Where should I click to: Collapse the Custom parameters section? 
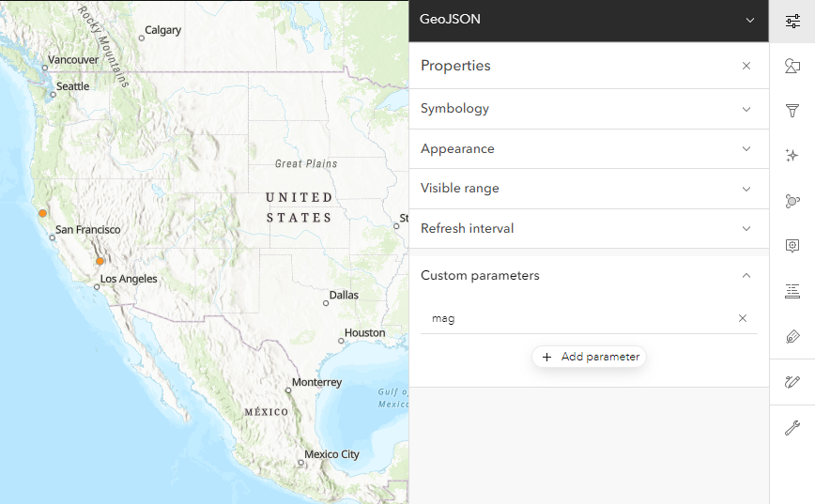589,275
